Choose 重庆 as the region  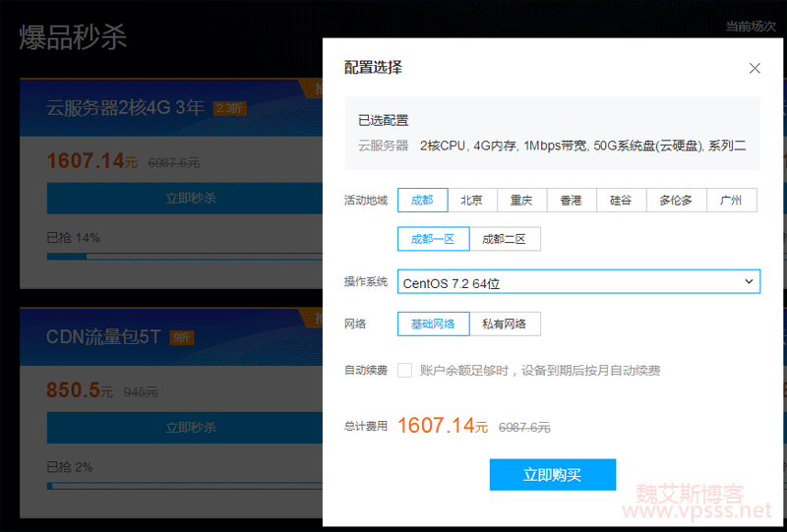(x=521, y=201)
